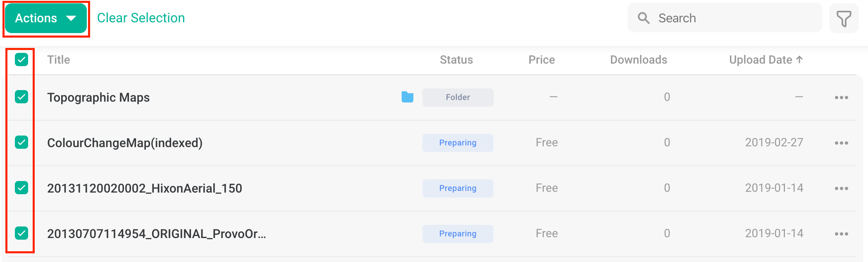Open more options for HixonAerial_150 row
This screenshot has height=262, width=868.
[x=841, y=188]
